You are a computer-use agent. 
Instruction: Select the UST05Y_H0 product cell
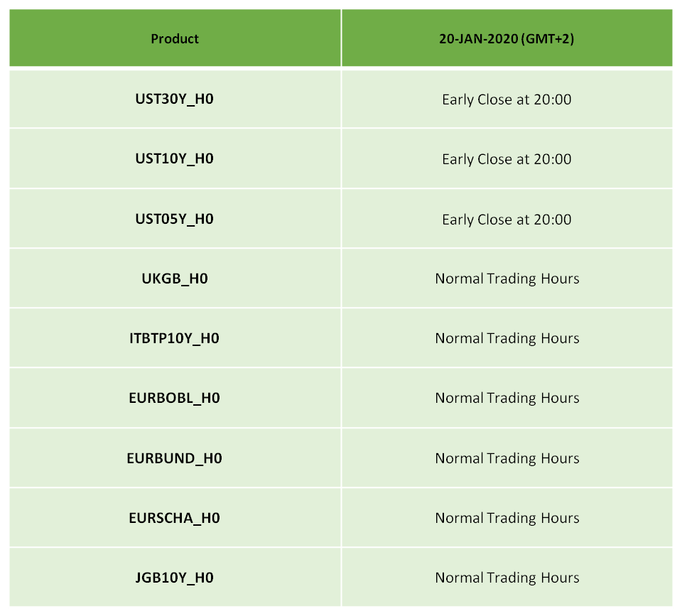tap(175, 219)
